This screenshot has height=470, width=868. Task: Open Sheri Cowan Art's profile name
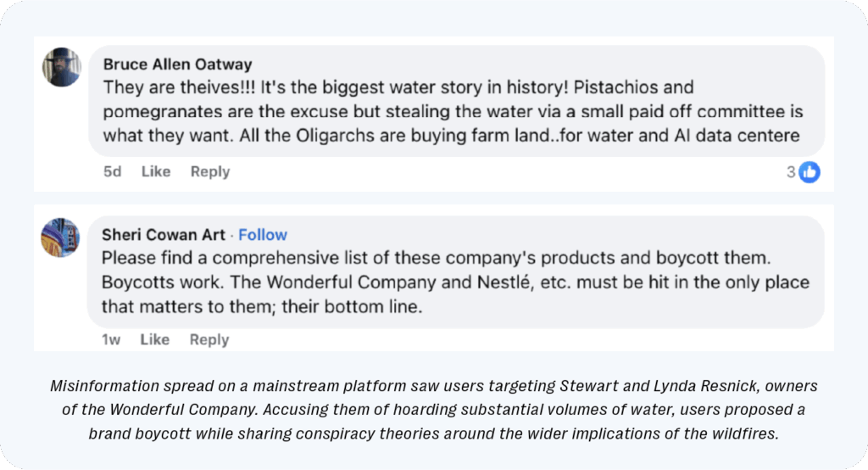(164, 235)
